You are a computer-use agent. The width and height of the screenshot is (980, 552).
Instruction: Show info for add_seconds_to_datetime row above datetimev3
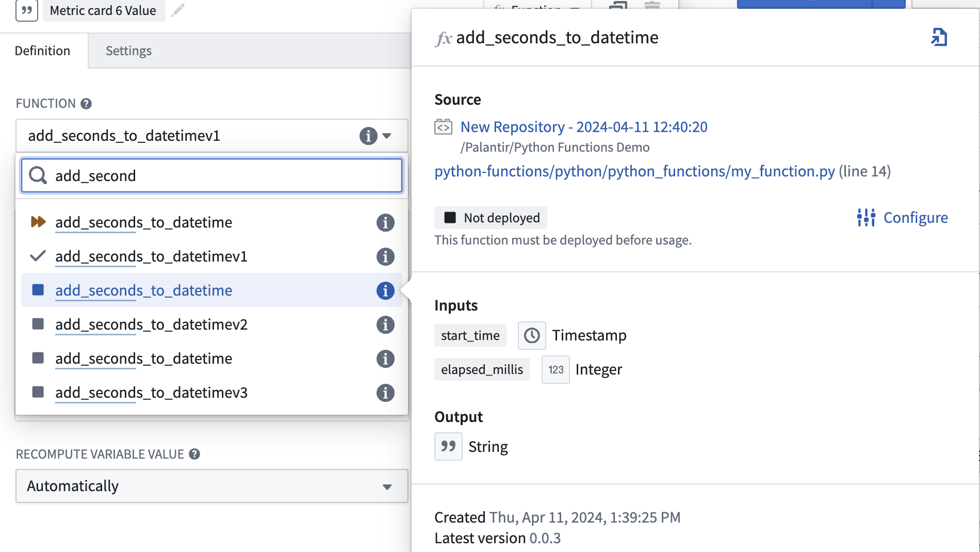(385, 359)
